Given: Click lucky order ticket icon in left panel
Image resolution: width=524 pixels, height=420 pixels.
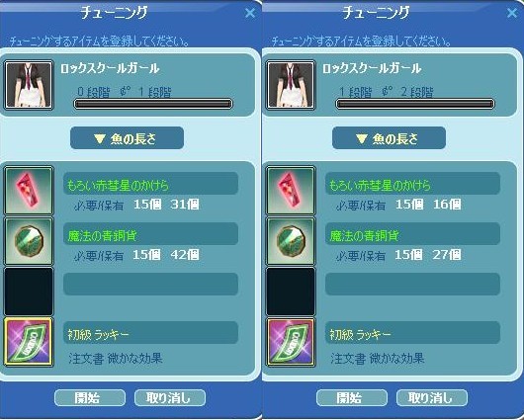Looking at the screenshot, I should [29, 342].
